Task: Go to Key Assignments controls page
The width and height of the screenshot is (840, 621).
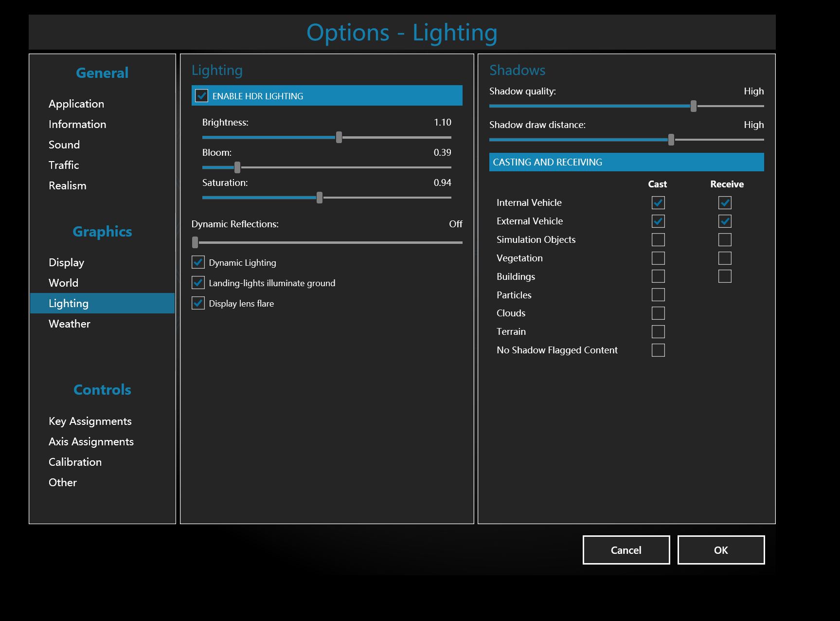Action: tap(90, 421)
